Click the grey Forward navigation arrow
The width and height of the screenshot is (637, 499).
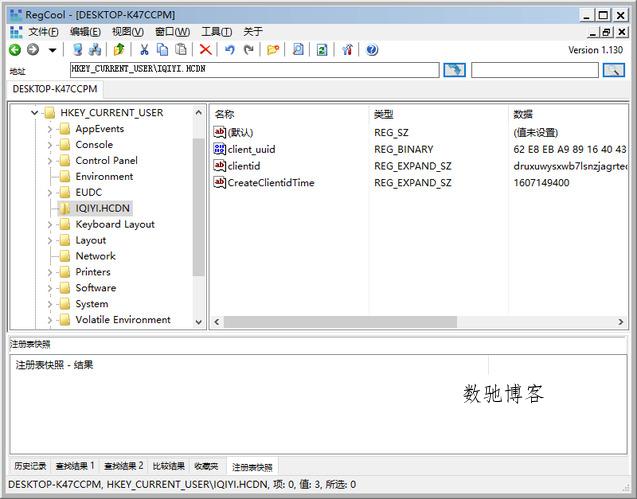(x=33, y=50)
